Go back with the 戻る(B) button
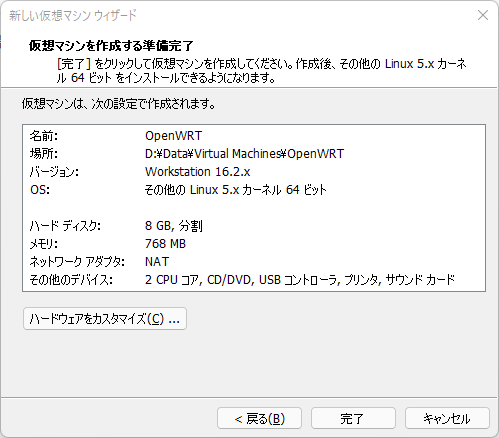 click(x=259, y=418)
